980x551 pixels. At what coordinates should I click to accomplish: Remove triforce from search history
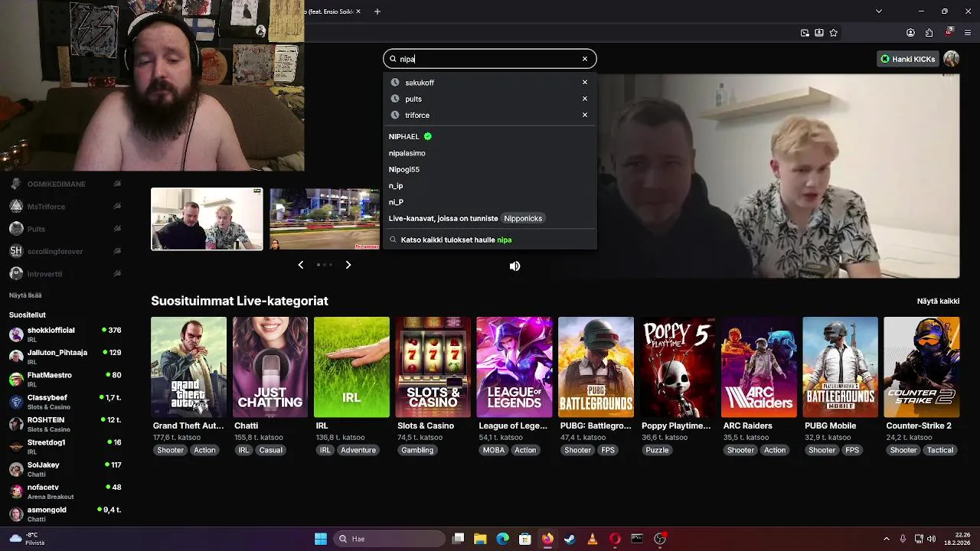coord(585,115)
